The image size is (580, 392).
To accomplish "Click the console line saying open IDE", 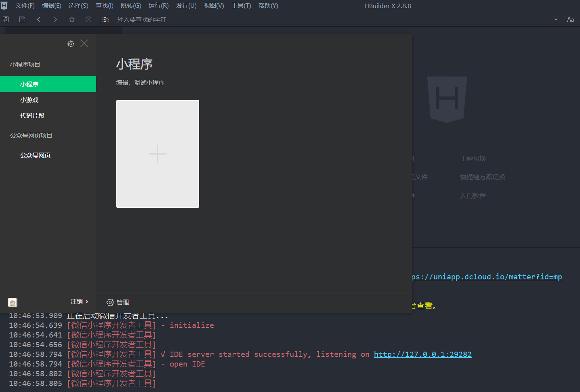I will click(107, 364).
